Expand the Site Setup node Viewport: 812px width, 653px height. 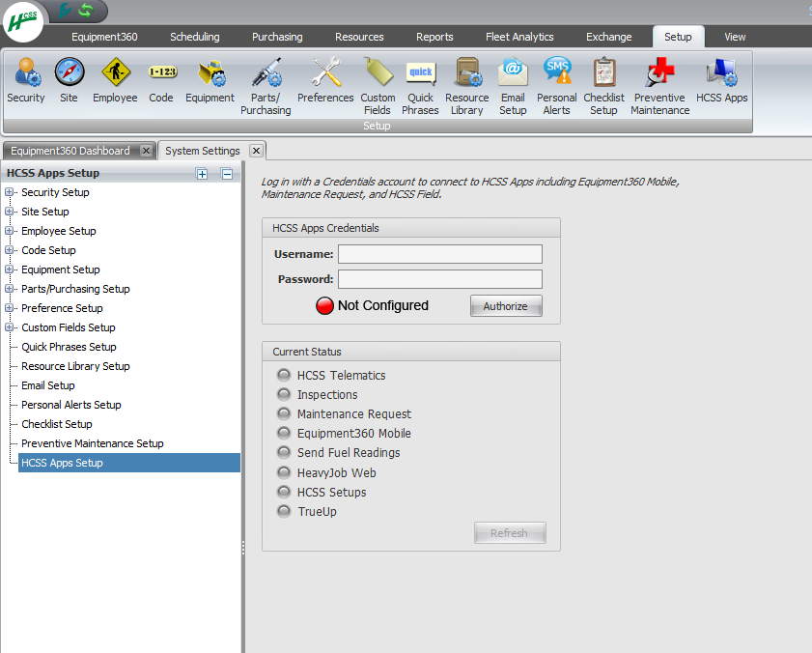9,212
